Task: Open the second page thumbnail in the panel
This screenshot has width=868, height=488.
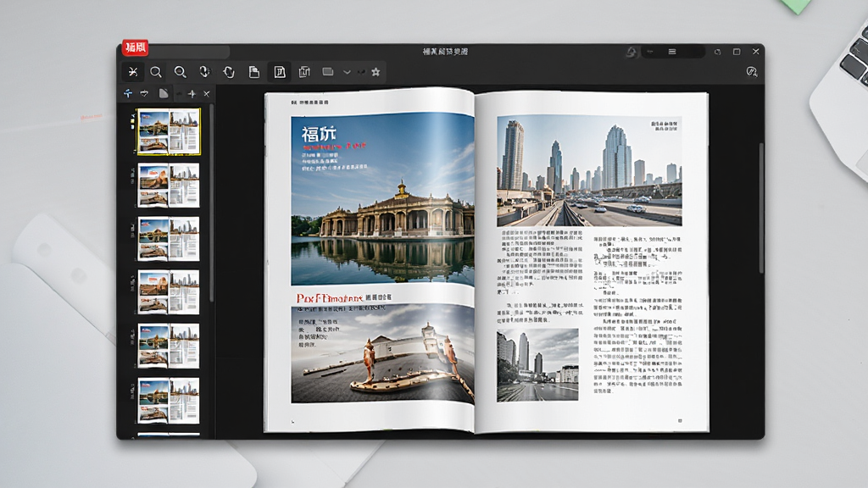Action: click(x=169, y=185)
